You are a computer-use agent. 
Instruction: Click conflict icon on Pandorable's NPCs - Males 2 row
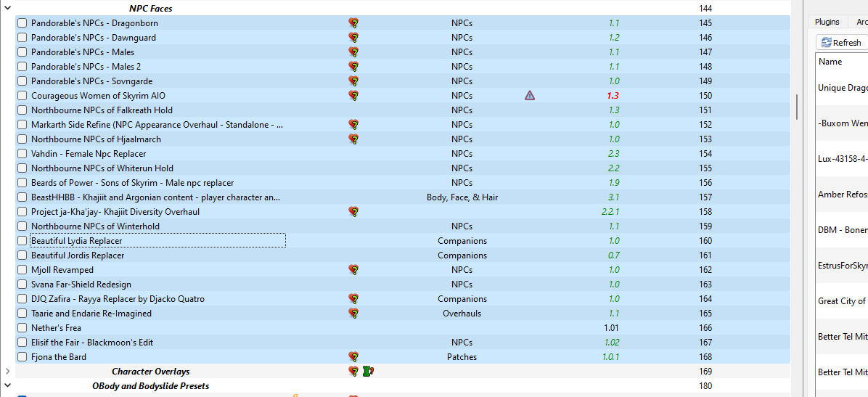click(x=353, y=67)
